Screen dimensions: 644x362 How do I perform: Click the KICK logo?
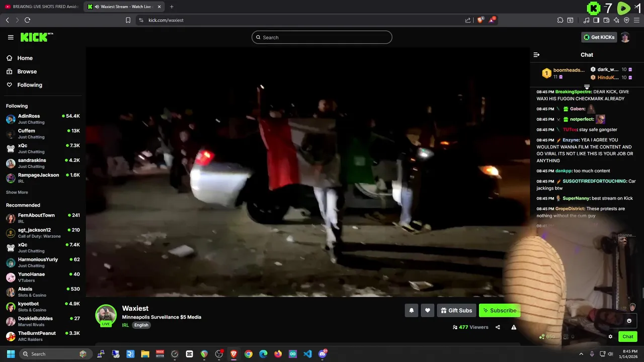click(36, 37)
